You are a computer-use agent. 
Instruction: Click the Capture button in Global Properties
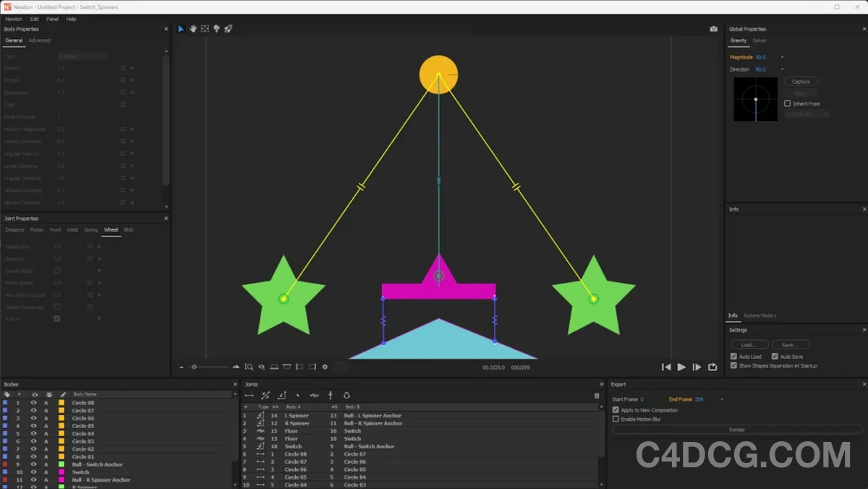click(801, 81)
